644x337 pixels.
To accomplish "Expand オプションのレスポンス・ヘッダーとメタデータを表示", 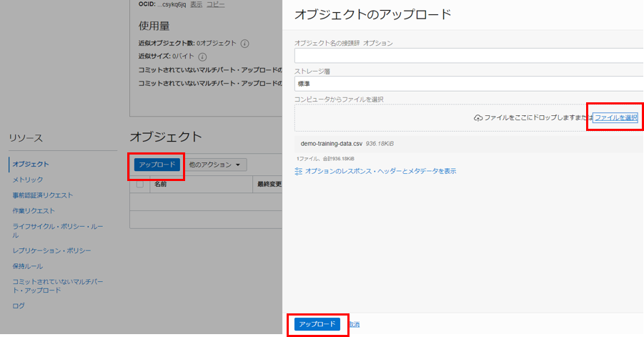I will 380,171.
